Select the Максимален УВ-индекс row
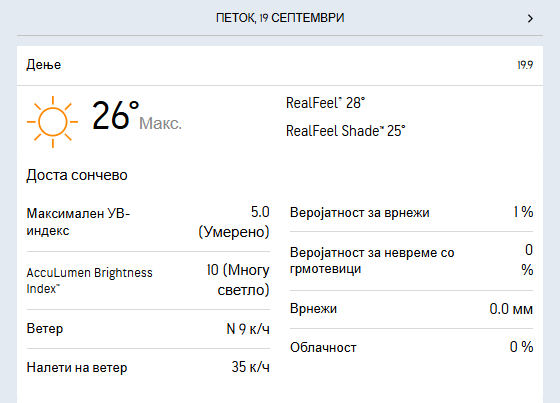The height and width of the screenshot is (403, 560). point(148,222)
